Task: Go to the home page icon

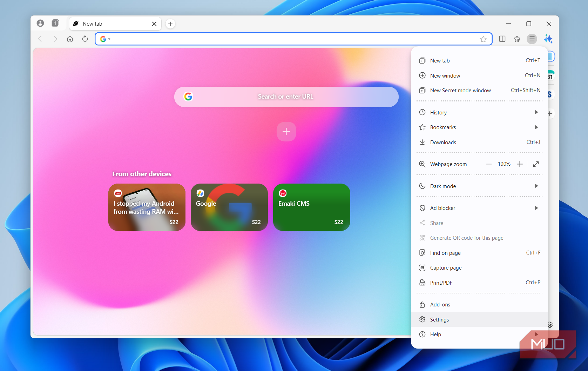Action: point(70,39)
